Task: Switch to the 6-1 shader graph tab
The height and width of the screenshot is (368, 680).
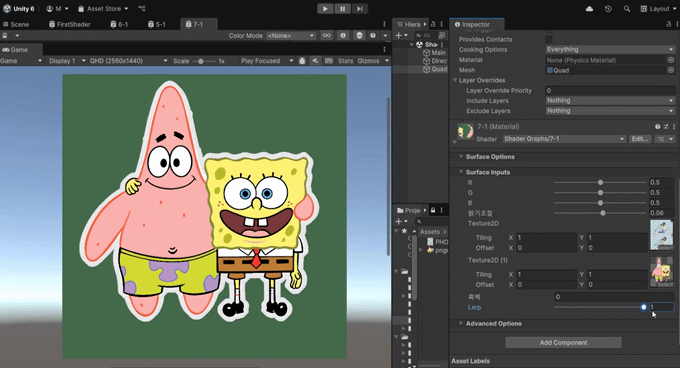Action: coord(119,24)
